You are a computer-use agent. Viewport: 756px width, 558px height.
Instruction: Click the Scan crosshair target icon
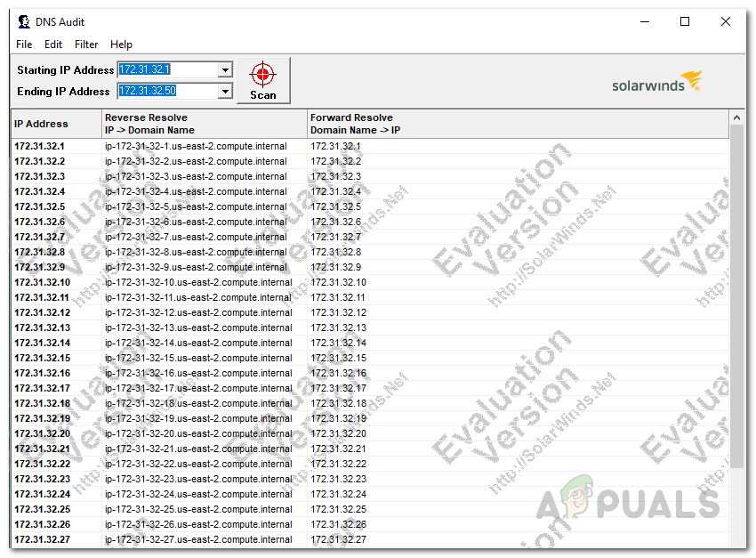click(262, 75)
